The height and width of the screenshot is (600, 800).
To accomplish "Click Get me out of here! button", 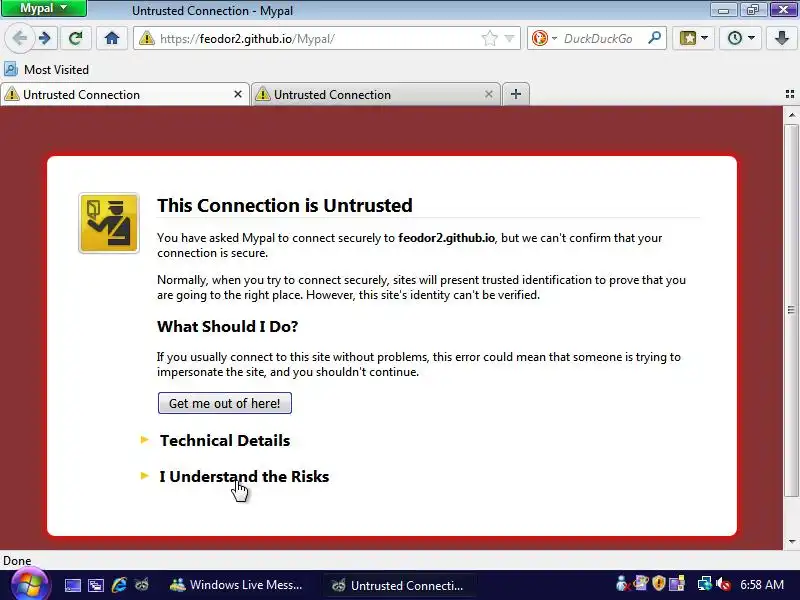I will coord(224,403).
